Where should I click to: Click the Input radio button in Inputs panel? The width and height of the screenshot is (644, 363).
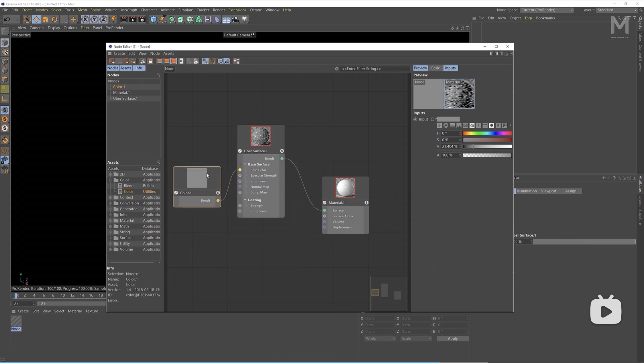[x=415, y=119]
